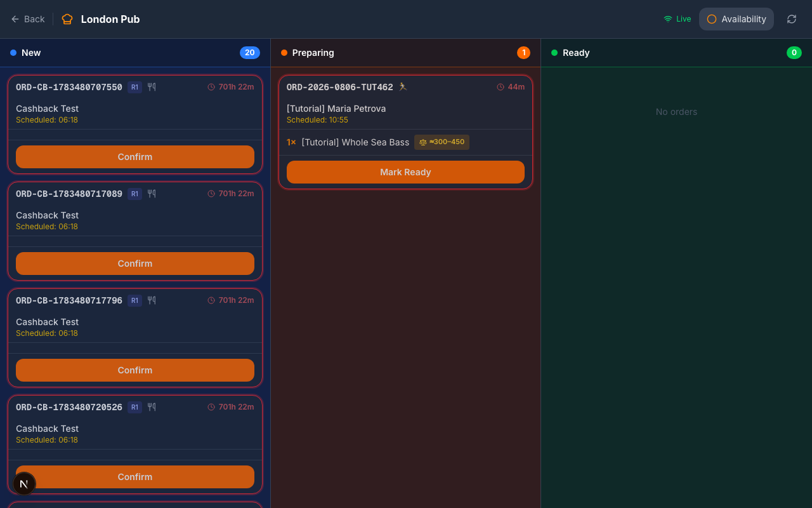
Task: Click dine-in utensils icon on order ORD-CB-1783480707550
Action: [152, 87]
